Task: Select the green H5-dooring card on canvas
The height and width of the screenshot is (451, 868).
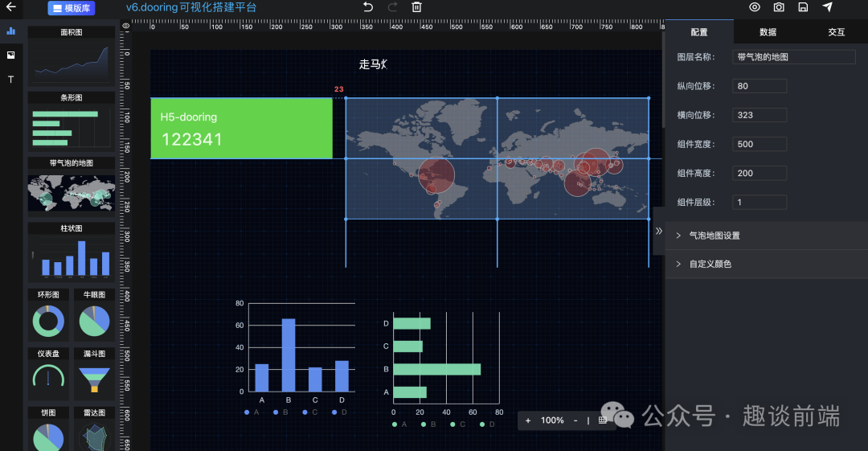Action: [241, 129]
